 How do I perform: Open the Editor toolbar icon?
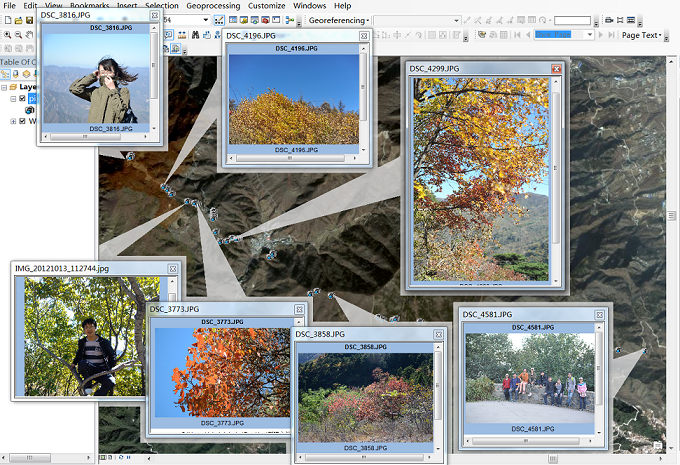219,20
